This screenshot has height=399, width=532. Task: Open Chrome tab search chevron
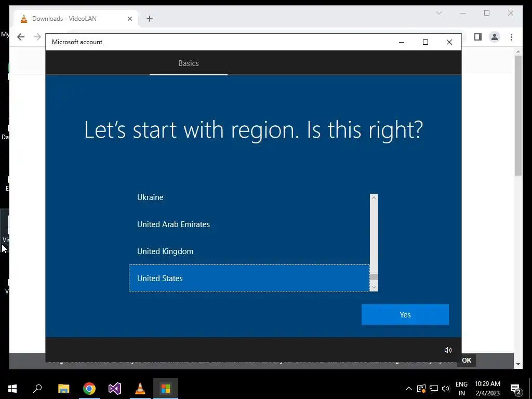click(x=438, y=13)
